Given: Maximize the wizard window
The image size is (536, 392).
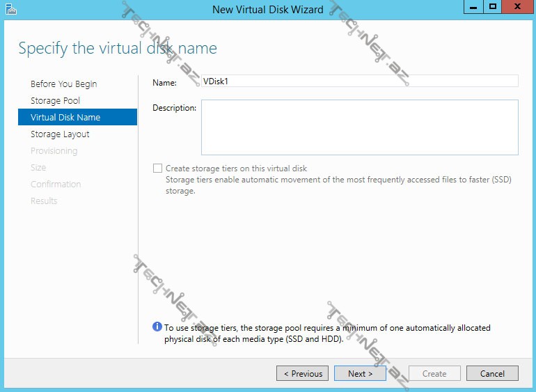Looking at the screenshot, I should click(x=493, y=8).
